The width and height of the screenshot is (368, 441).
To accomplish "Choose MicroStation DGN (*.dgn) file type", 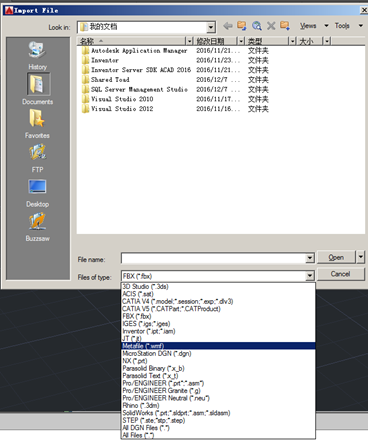I will (x=218, y=353).
